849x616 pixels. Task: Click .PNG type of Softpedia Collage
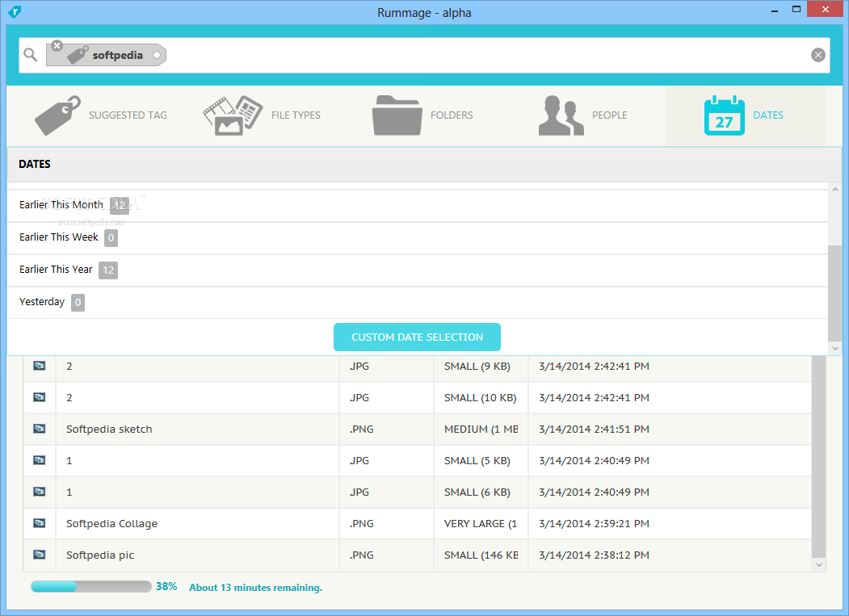coord(361,523)
